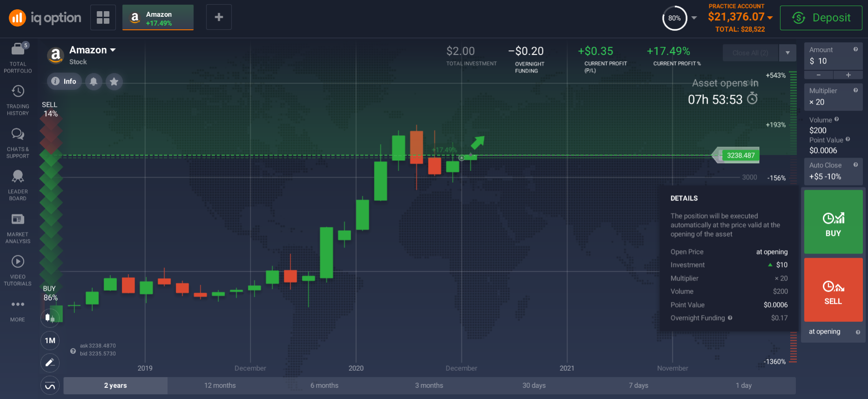Open the indicators tool
Image resolution: width=868 pixels, height=399 pixels.
coord(50,386)
